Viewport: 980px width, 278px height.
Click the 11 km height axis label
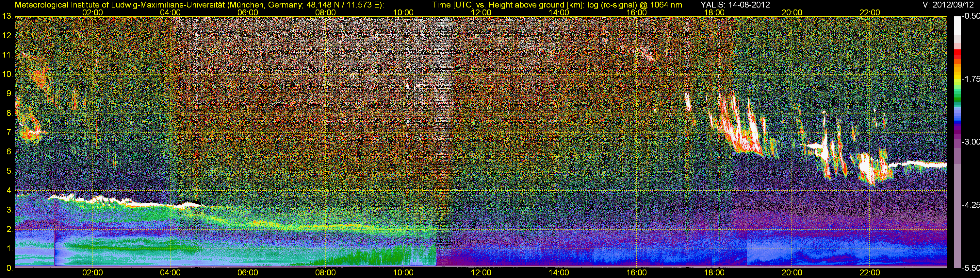(7, 55)
